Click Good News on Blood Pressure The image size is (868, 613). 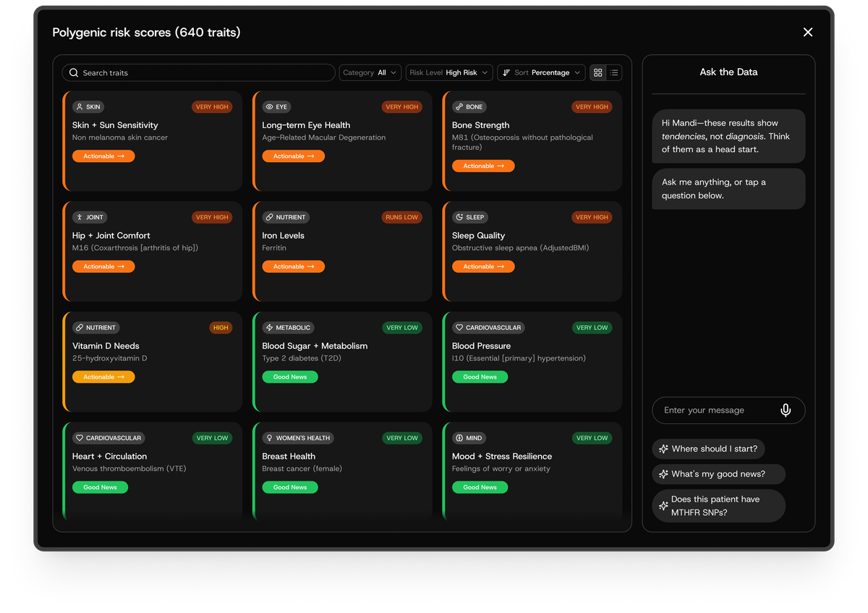coord(480,377)
